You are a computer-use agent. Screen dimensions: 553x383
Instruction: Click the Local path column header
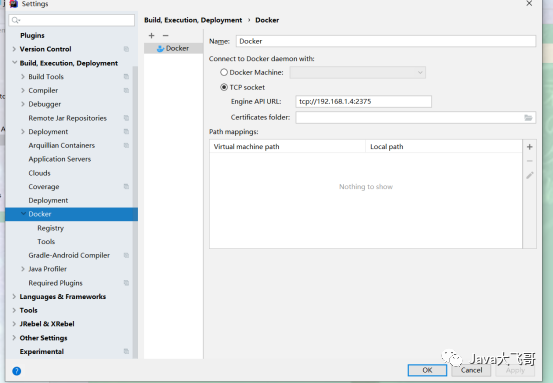tap(444, 146)
